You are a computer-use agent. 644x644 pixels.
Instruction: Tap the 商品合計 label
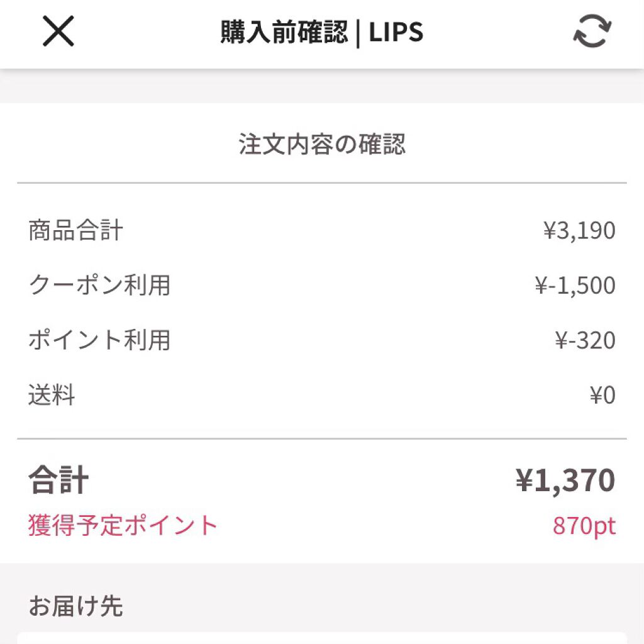coord(75,231)
